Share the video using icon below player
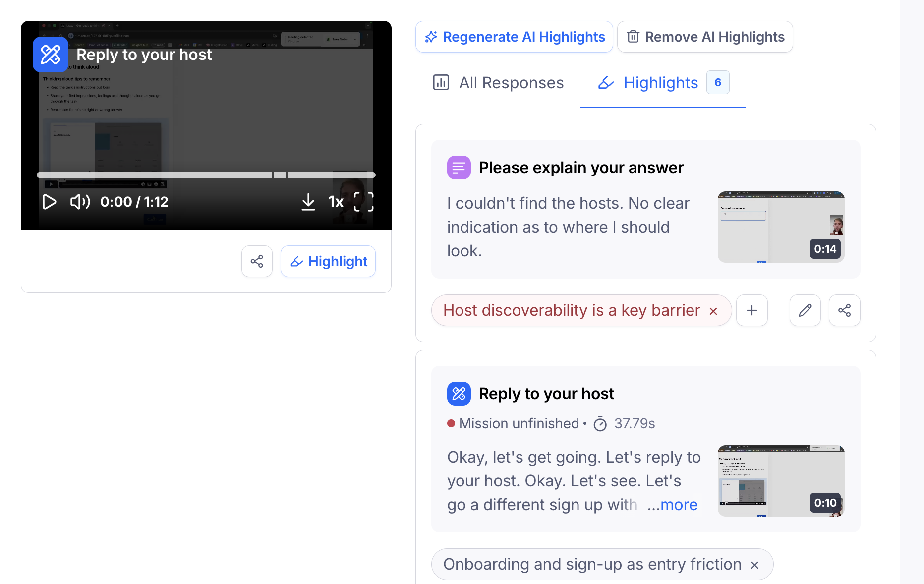Screen dimensions: 924x584 point(257,261)
